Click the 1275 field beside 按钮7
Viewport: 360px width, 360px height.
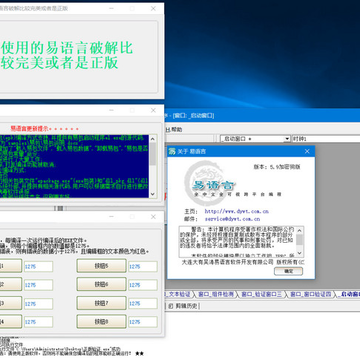click(x=143, y=304)
